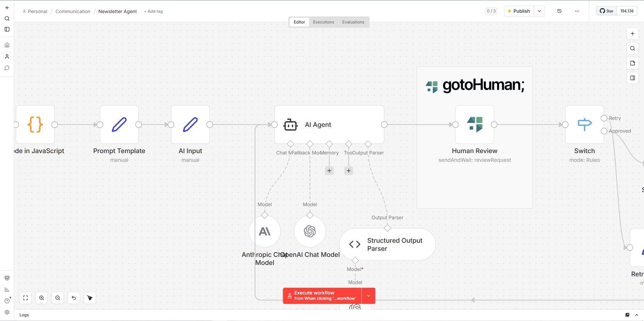The image size is (644, 321).
Task: Select the Anthropic Chat Model node
Action: coord(265,231)
